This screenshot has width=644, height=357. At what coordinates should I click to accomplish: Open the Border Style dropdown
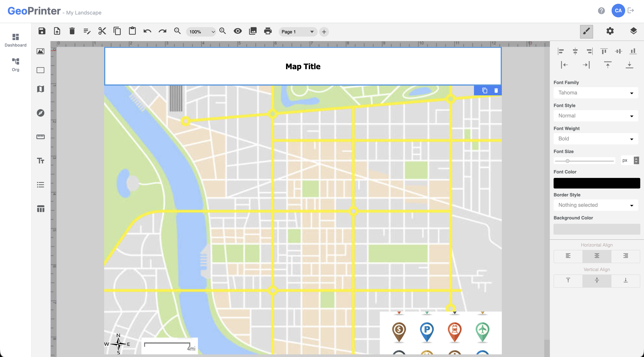(x=596, y=205)
